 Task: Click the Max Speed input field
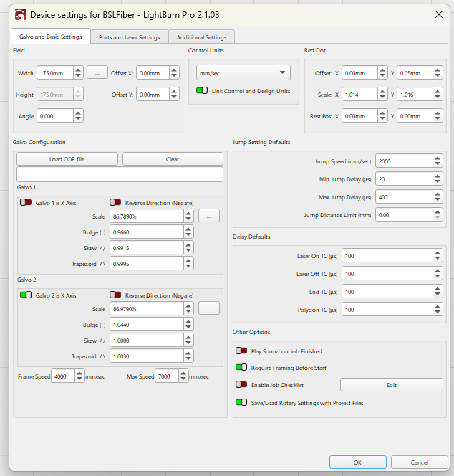tap(167, 376)
